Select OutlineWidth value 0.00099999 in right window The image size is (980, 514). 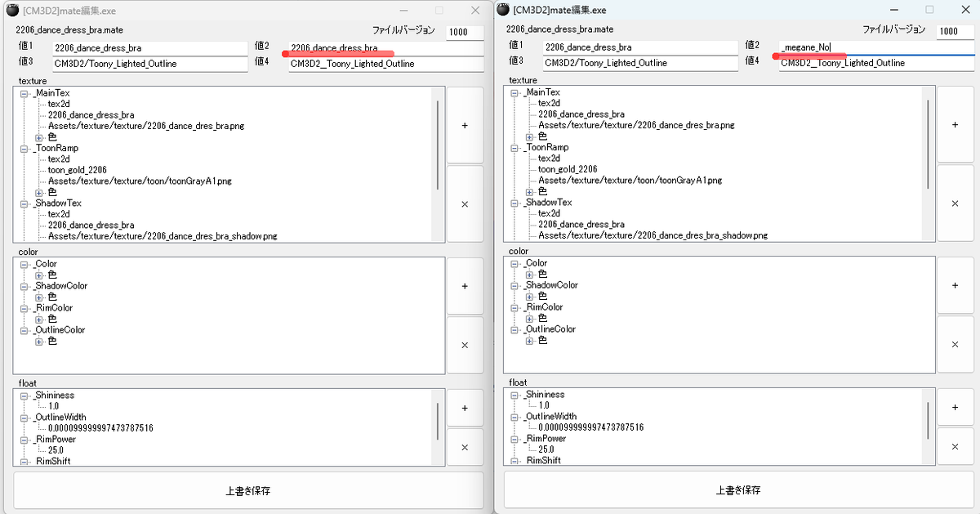pyautogui.click(x=590, y=427)
